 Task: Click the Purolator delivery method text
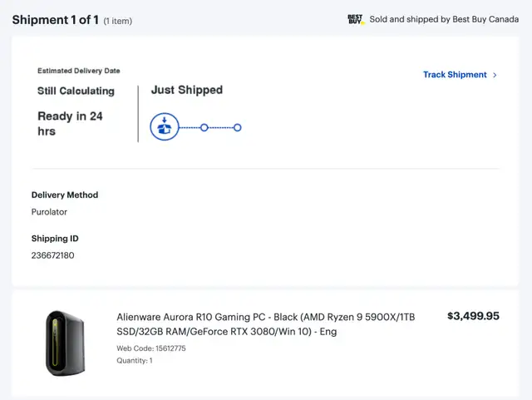[x=49, y=212]
